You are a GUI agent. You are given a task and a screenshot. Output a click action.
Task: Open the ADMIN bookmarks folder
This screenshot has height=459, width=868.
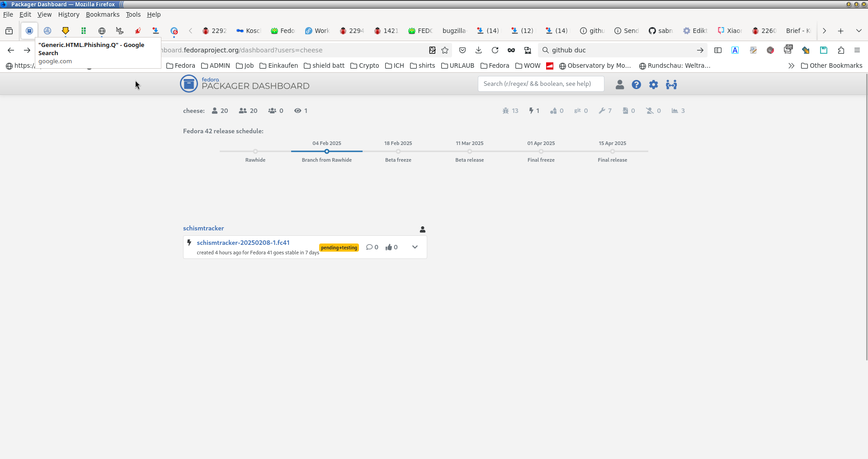pos(216,66)
